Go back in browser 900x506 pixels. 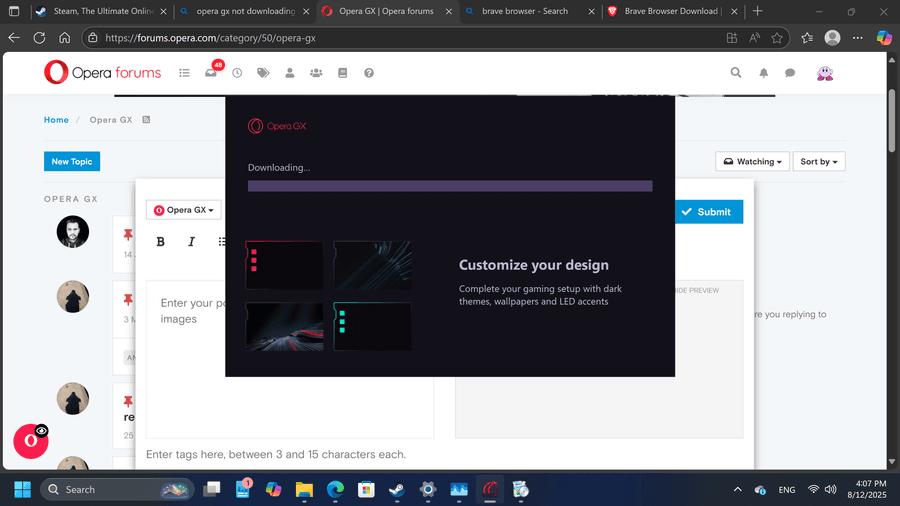[x=14, y=38]
